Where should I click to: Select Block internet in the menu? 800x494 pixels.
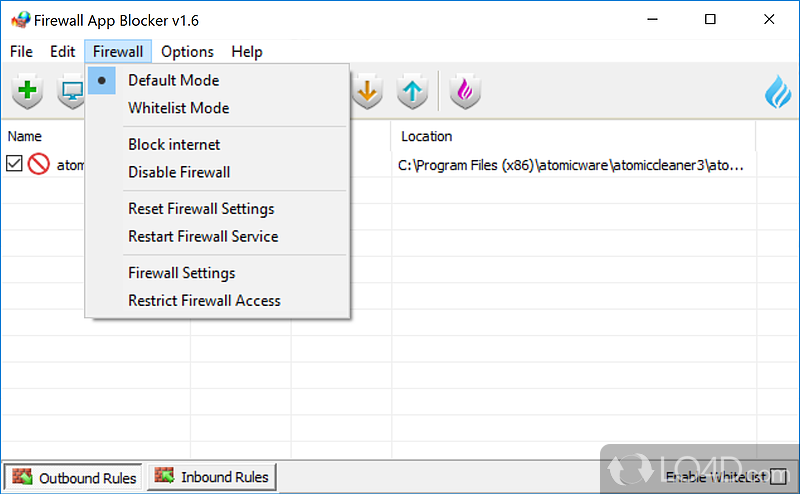point(174,144)
